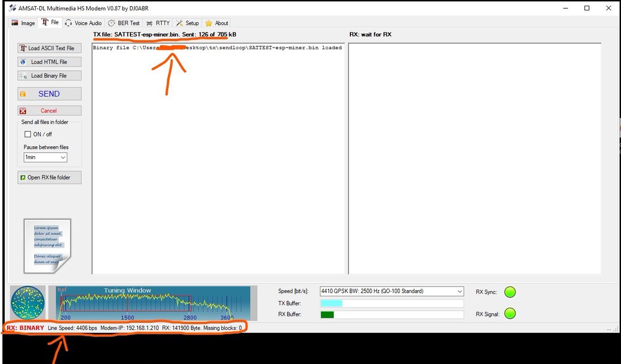Switch to the RTTY tab
This screenshot has height=364, width=621.
[x=158, y=23]
